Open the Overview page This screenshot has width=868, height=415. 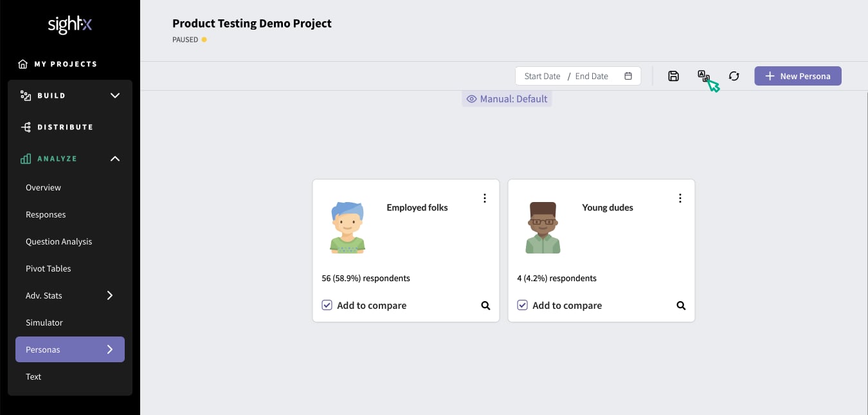(43, 187)
